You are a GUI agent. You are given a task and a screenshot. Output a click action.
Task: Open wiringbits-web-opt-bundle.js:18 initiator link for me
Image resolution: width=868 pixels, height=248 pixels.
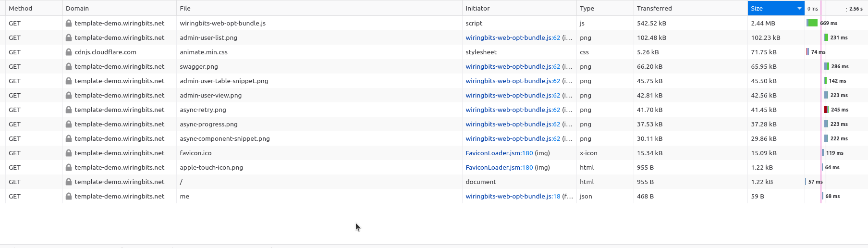point(513,196)
